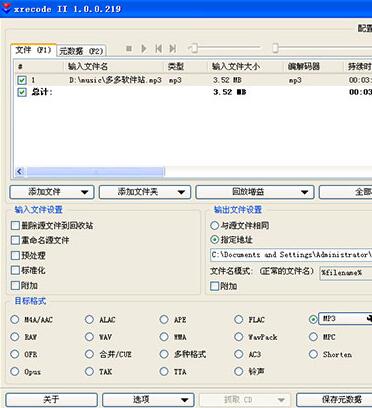Check 附加 under output file settings
Viewport: 372px width, 408px height.
[x=215, y=286]
